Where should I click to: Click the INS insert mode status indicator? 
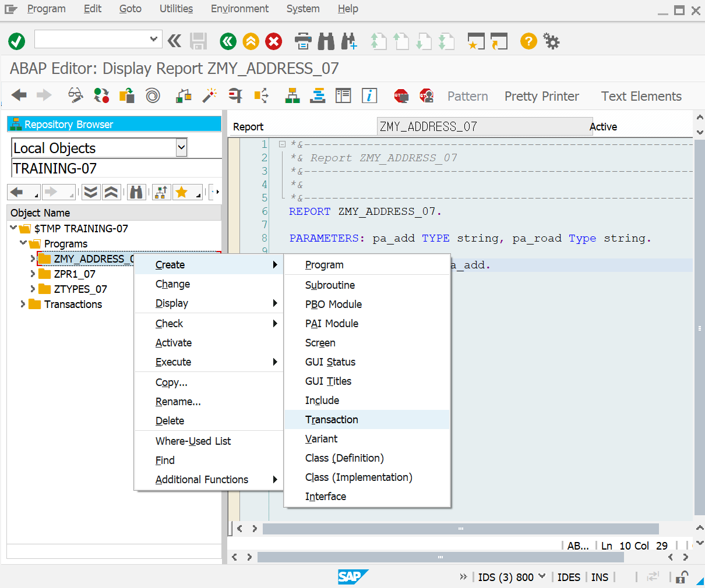pos(600,577)
